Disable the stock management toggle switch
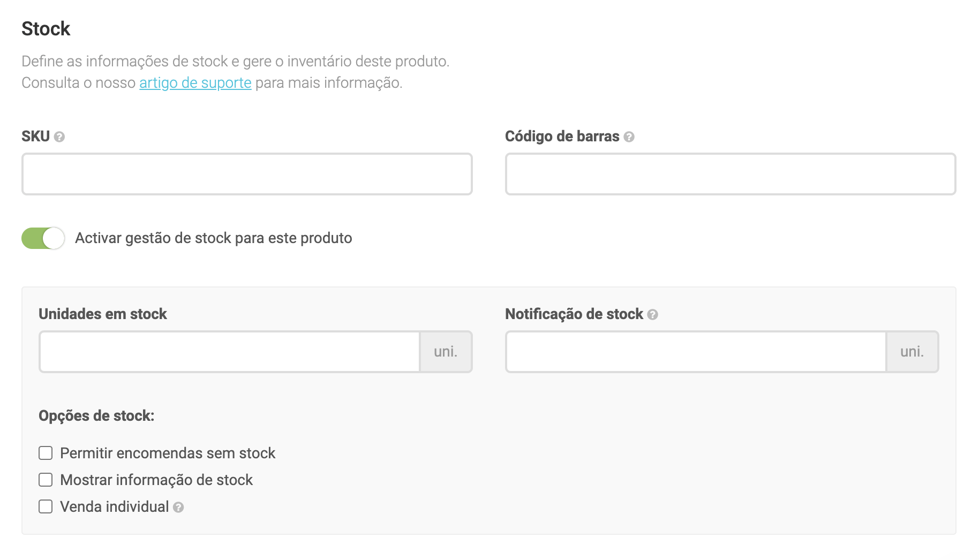Image resolution: width=979 pixels, height=560 pixels. point(43,238)
